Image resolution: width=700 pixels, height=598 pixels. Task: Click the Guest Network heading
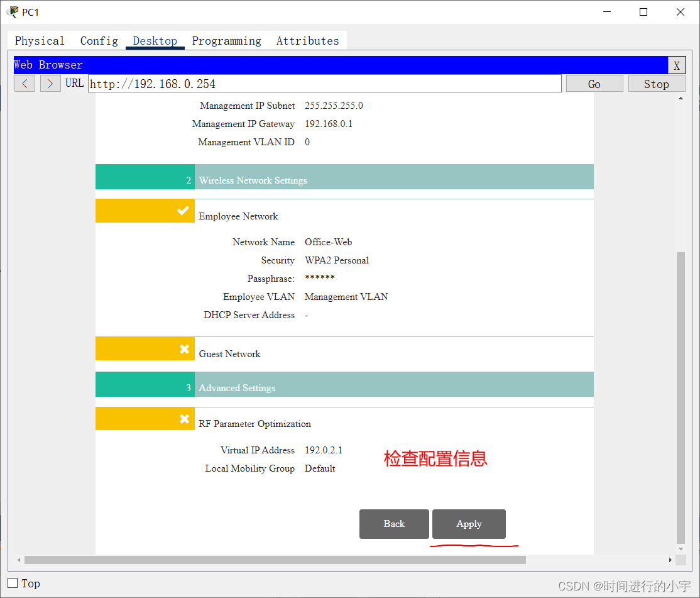(x=229, y=354)
